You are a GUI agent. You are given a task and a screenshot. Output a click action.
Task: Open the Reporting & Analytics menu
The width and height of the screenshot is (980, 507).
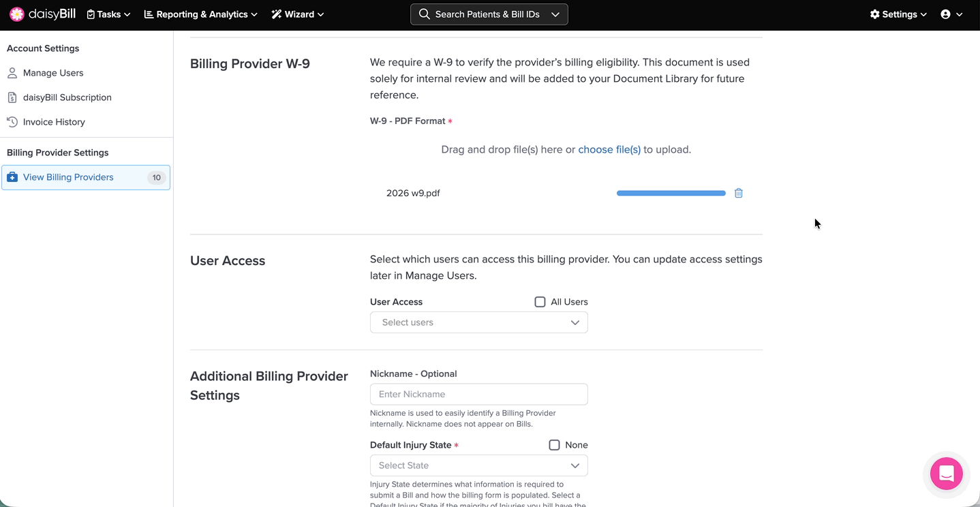pos(200,14)
